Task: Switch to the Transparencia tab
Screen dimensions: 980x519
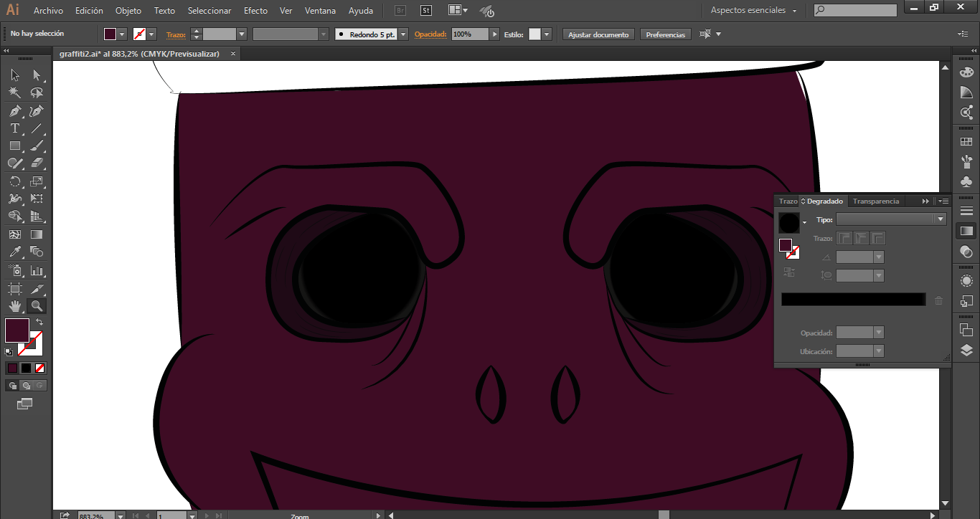Action: click(x=876, y=201)
